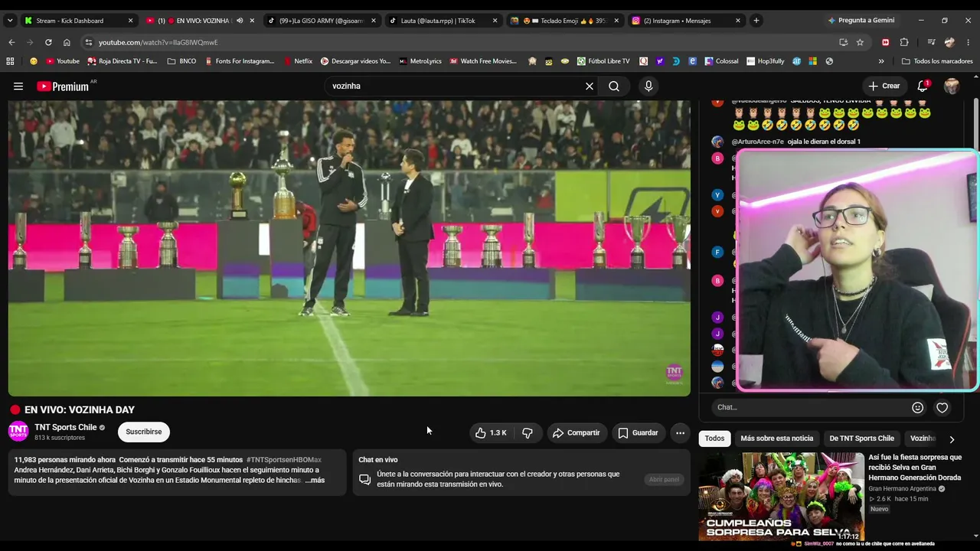
Task: Dislike the Vozinha Day video
Action: 528,432
